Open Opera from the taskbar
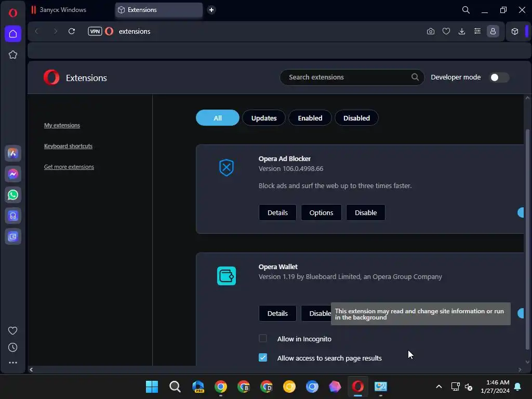 358,387
